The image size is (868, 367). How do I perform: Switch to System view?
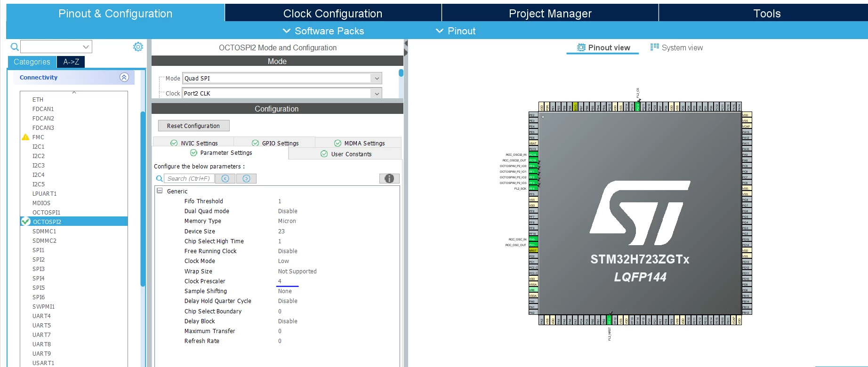coord(676,48)
